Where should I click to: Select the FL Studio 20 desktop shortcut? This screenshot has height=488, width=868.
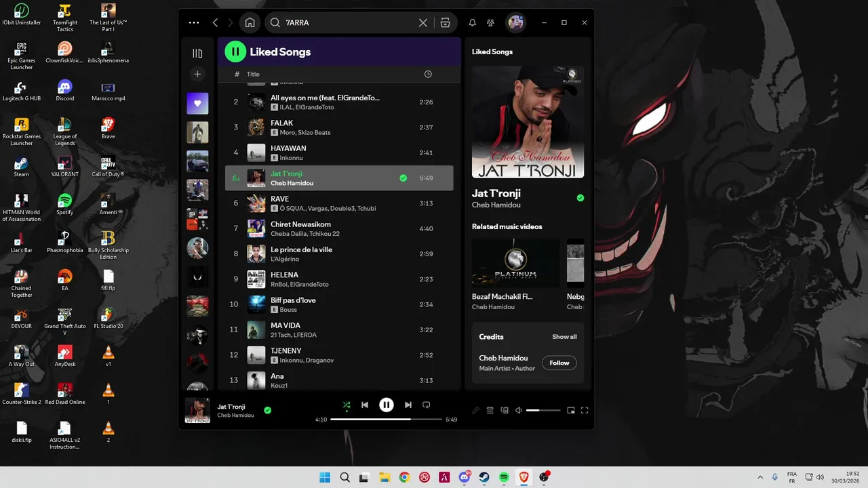click(108, 317)
